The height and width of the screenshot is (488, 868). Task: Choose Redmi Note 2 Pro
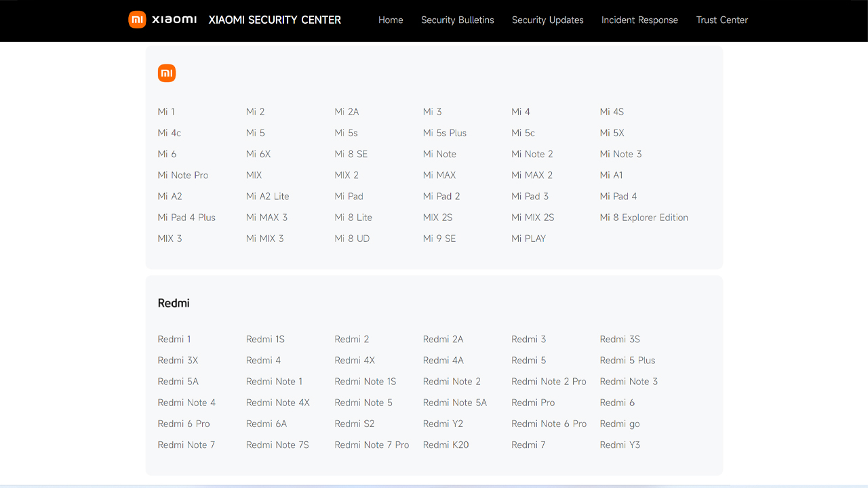coord(549,381)
